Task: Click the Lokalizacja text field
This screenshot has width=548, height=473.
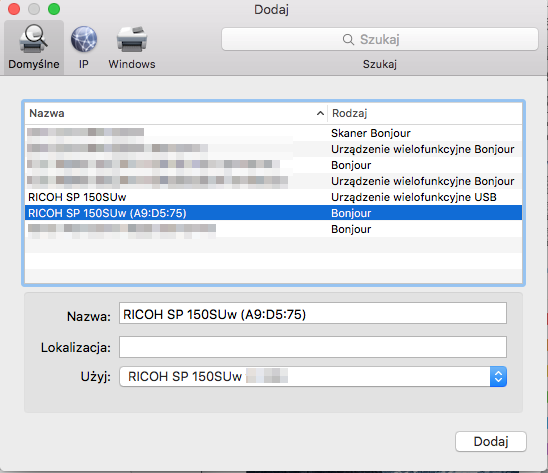Action: click(313, 347)
